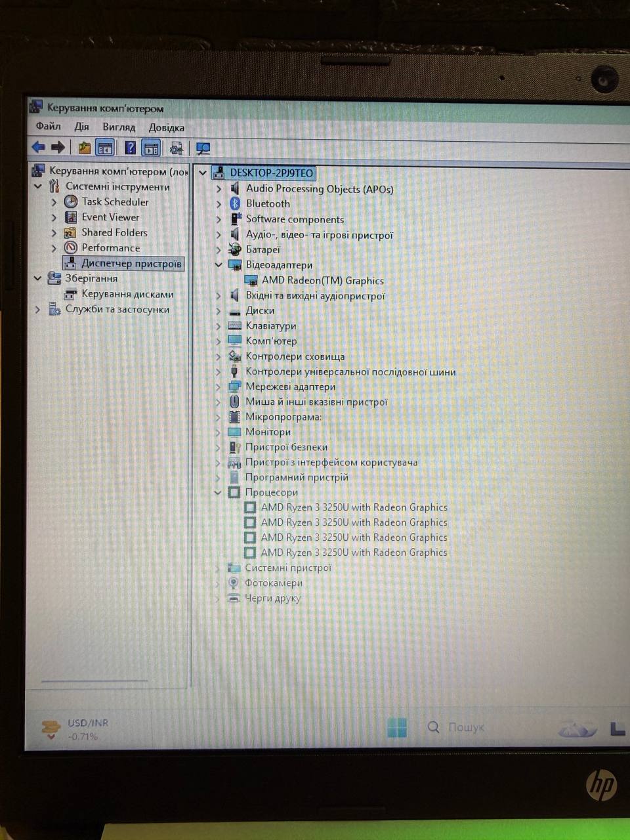Screen dimensions: 630x840
Task: Open the Файл menu
Action: 49,127
